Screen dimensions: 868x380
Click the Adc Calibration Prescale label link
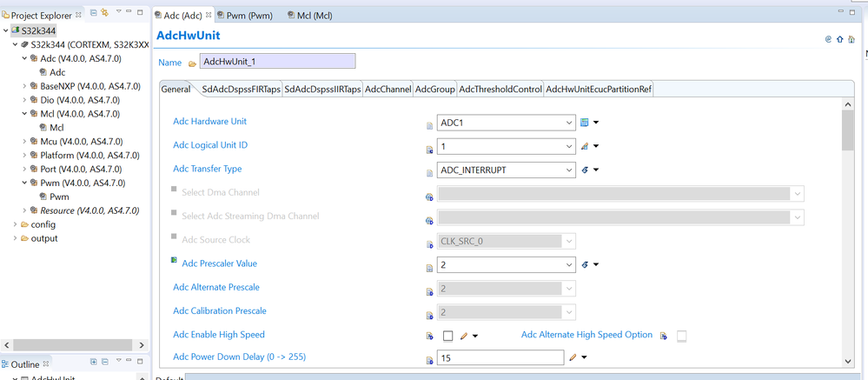pos(219,310)
